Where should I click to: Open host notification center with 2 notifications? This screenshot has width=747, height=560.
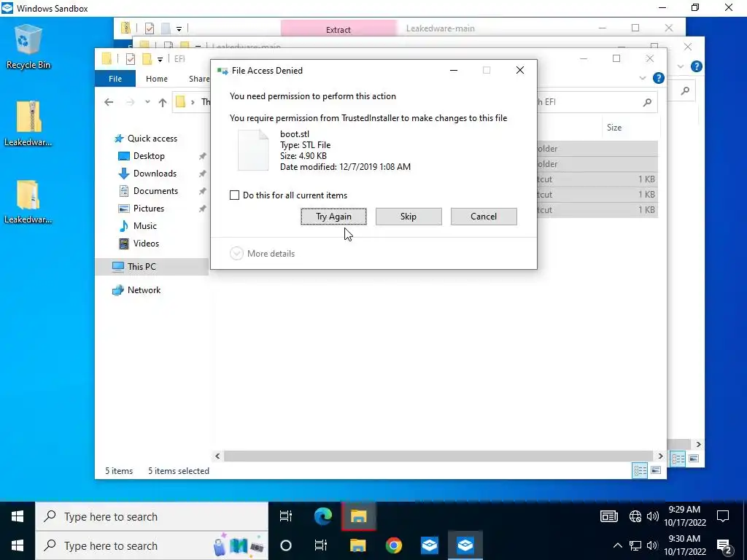[x=723, y=547]
